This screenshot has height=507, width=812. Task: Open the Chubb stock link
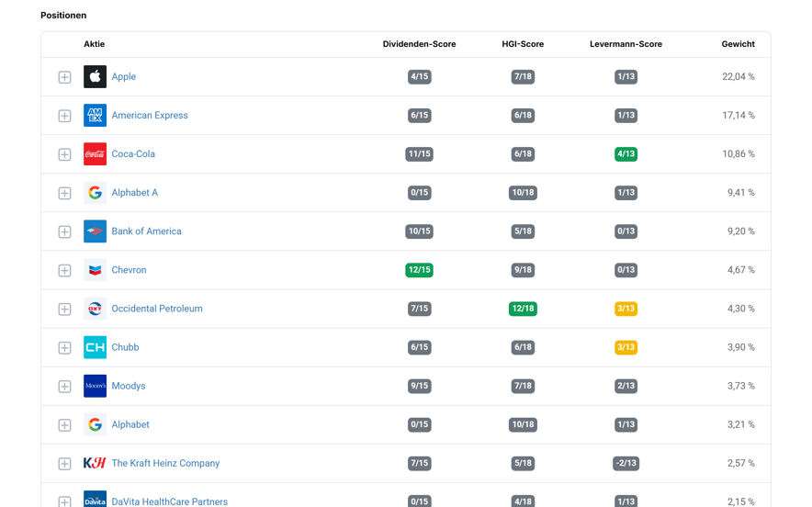coord(125,347)
